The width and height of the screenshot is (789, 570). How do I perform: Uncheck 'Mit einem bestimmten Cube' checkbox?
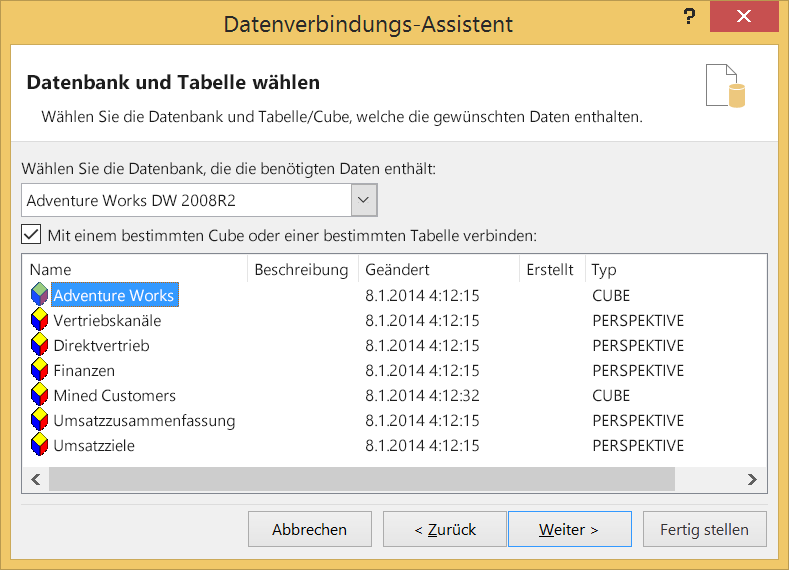pyautogui.click(x=31, y=234)
